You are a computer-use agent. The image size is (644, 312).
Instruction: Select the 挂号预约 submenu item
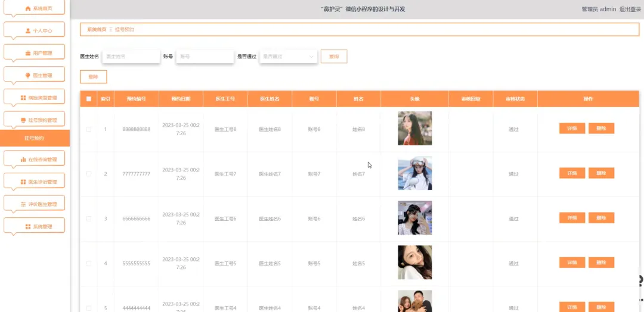[x=35, y=138]
